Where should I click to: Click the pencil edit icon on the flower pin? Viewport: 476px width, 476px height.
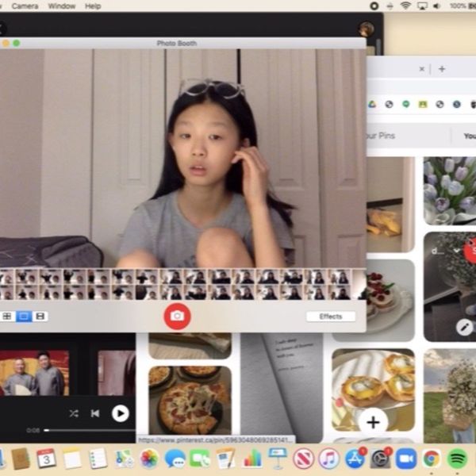(x=465, y=327)
